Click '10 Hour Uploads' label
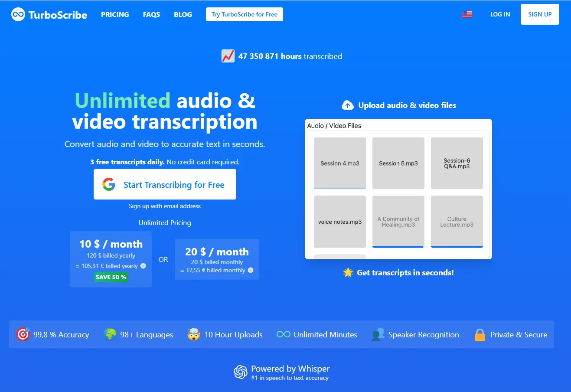The height and width of the screenshot is (392, 571). pyautogui.click(x=234, y=335)
